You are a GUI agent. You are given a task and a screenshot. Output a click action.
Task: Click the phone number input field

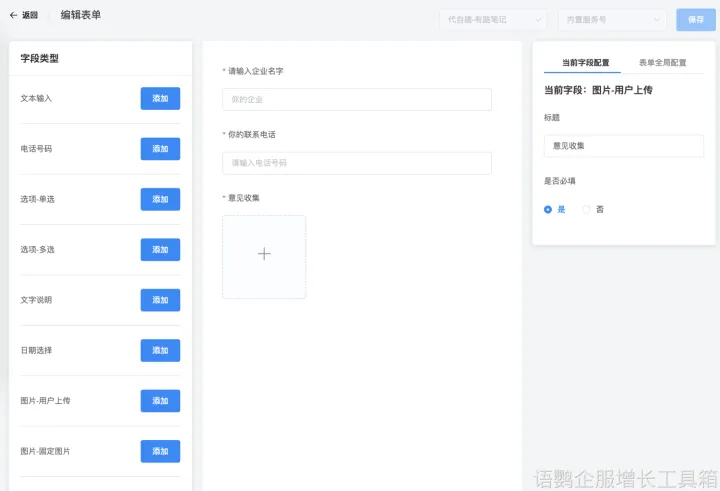[356, 163]
